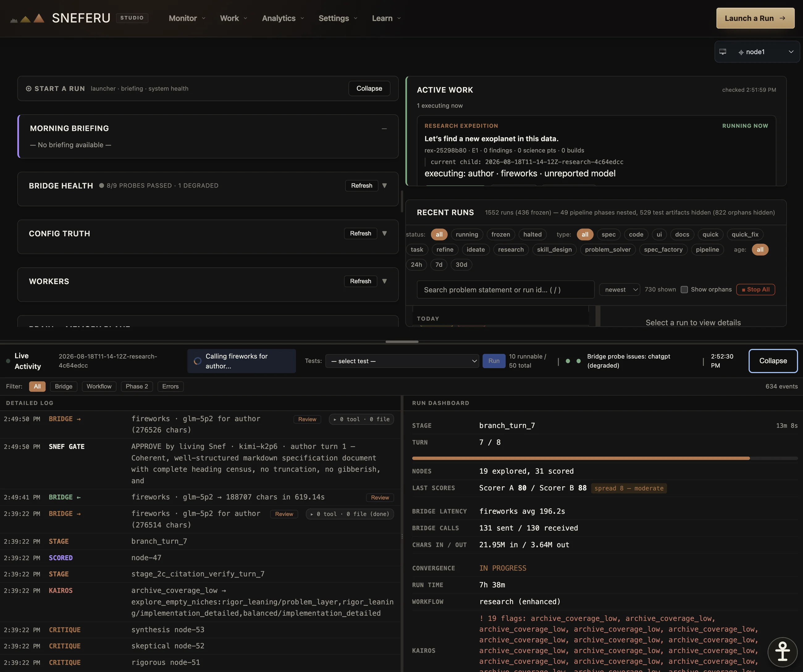Focus the run search input field
The image size is (803, 672).
coord(506,290)
